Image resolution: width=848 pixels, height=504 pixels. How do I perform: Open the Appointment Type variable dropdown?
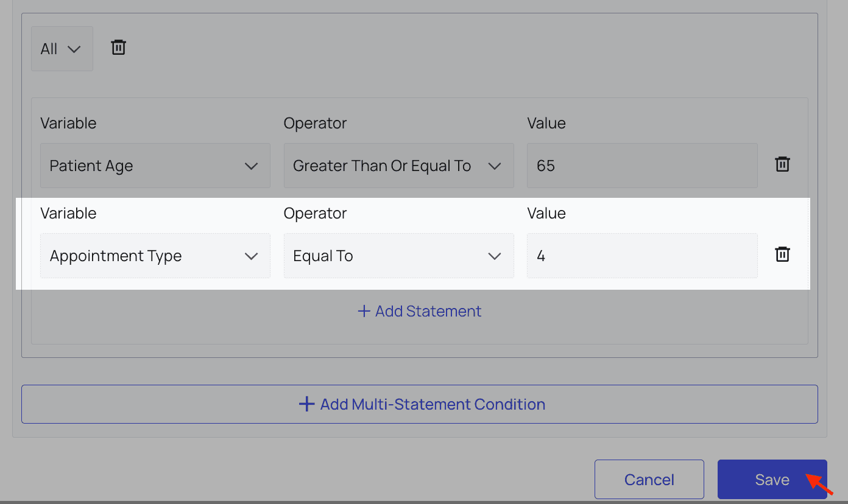click(x=155, y=256)
